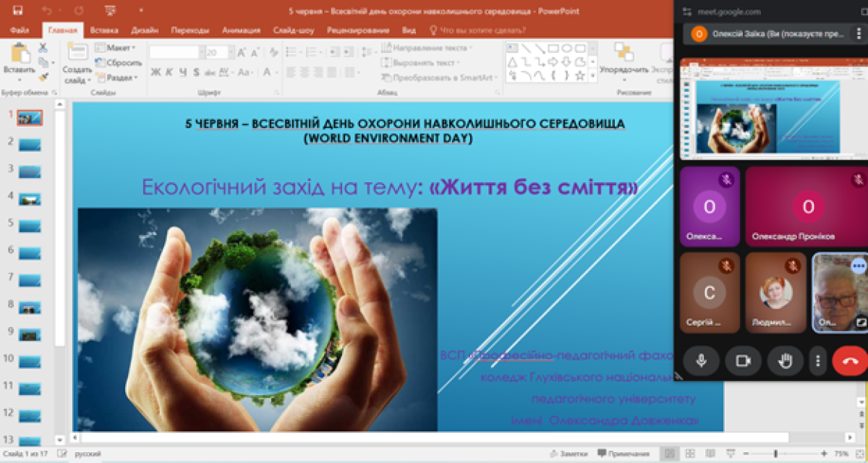Open the Design (Дизайн) ribbon tab
This screenshot has width=868, height=463.
(x=145, y=30)
